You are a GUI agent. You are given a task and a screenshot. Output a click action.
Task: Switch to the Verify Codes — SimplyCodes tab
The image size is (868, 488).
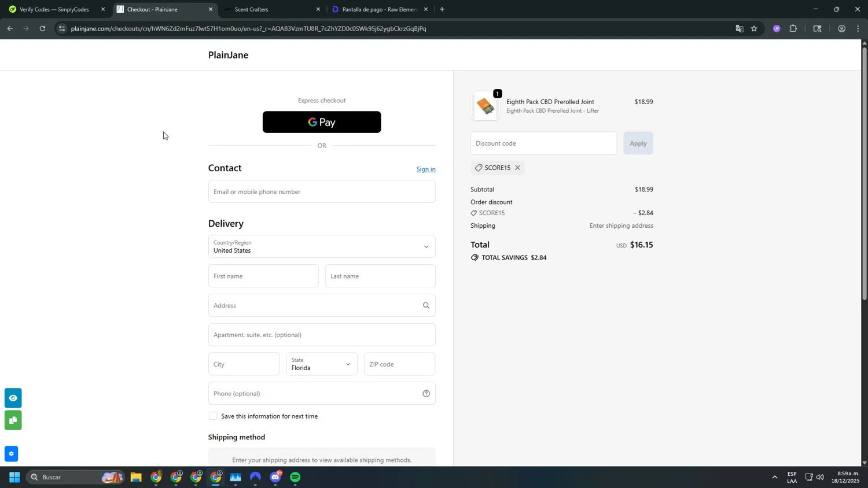(55, 9)
